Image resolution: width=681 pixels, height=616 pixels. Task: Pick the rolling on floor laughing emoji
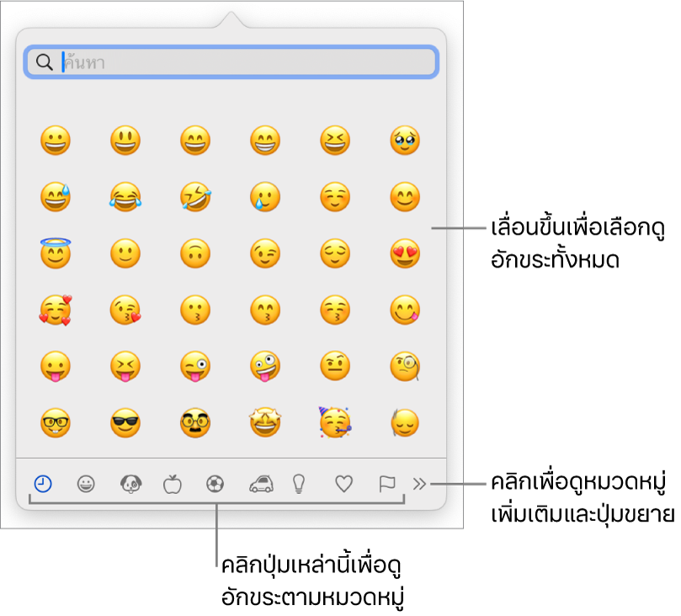click(195, 197)
